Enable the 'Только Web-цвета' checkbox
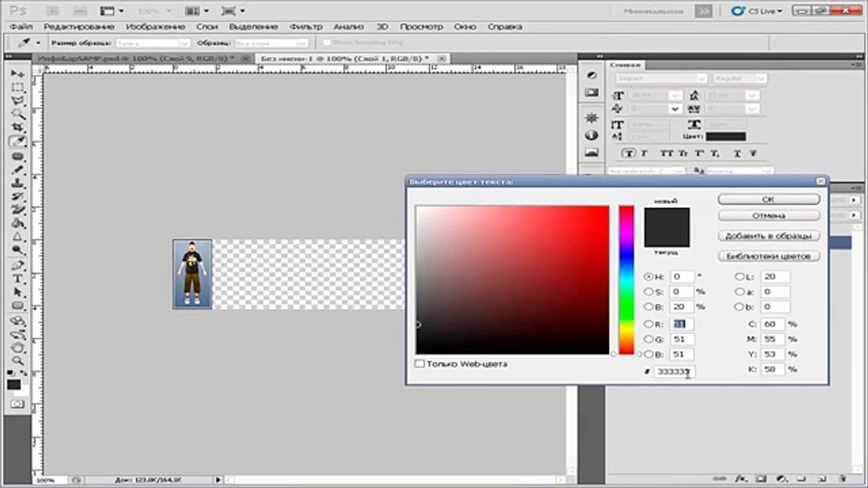 pos(420,364)
